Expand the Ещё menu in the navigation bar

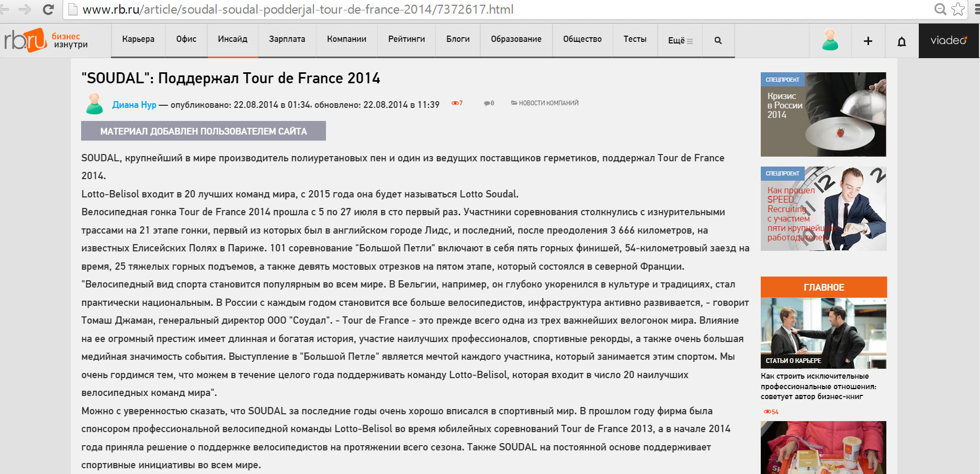pyautogui.click(x=680, y=40)
